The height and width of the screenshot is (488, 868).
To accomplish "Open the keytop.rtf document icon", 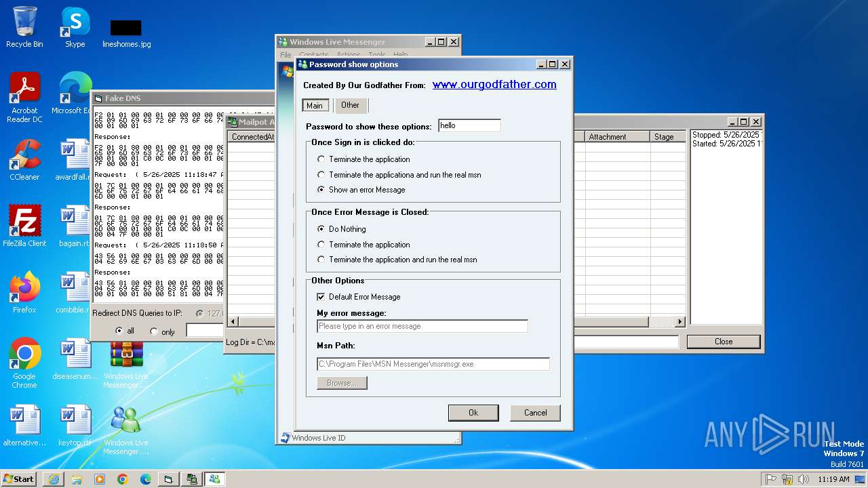I will [75, 426].
